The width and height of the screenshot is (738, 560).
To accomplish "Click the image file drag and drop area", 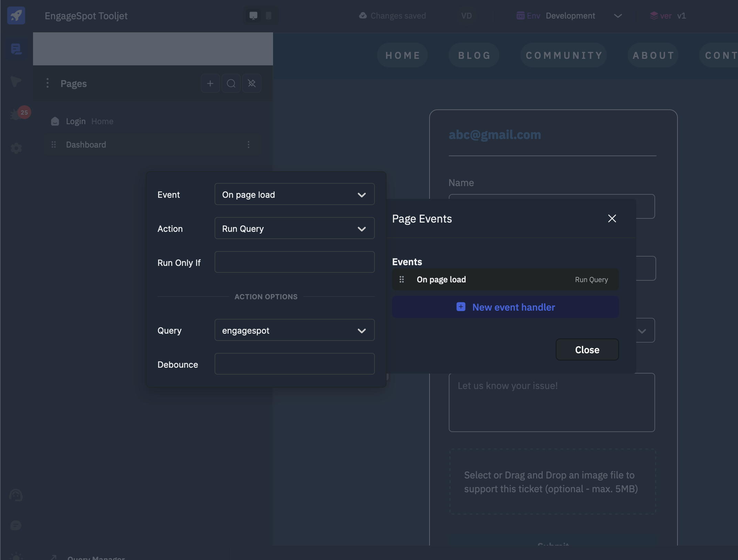I will click(552, 482).
